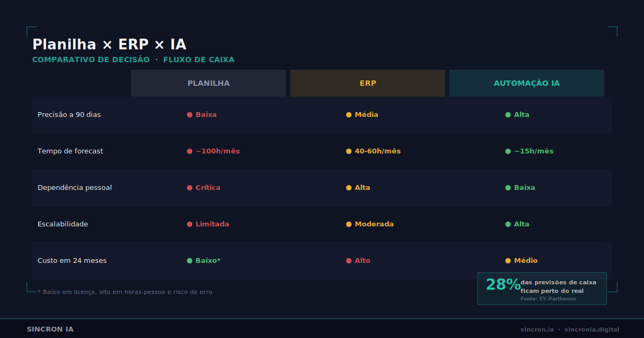Click the Escalabilidade row label
The image size is (644, 338).
click(x=63, y=224)
